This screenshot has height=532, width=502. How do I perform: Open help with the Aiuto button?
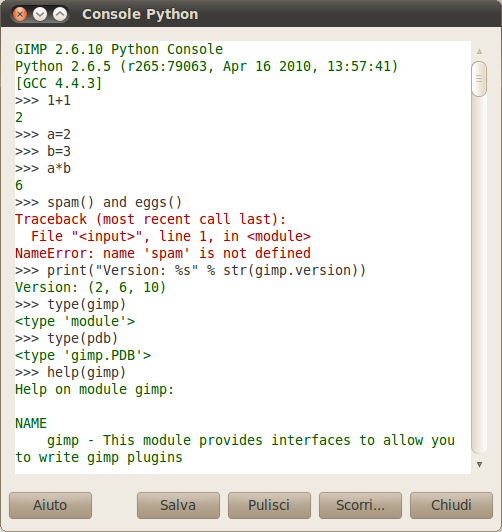50,505
